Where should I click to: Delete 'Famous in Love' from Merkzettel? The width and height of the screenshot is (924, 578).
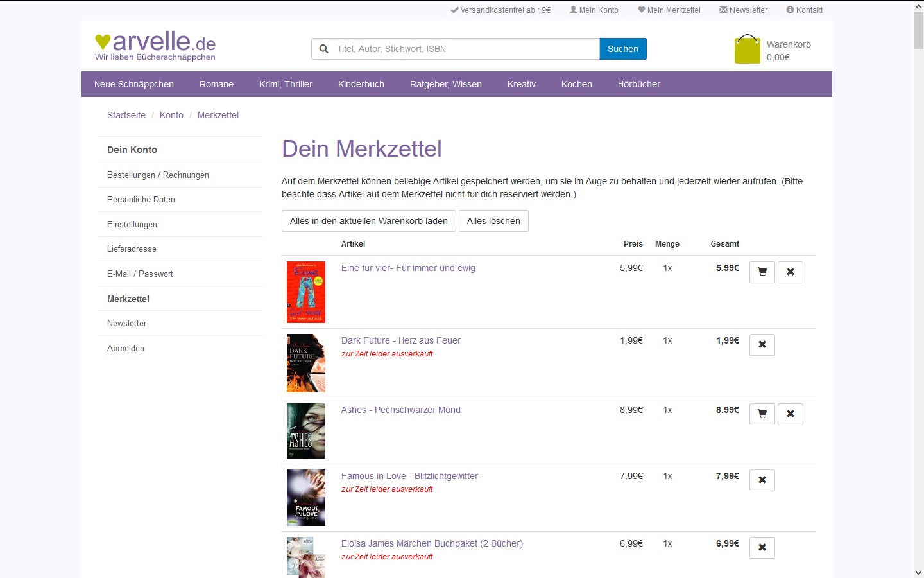pos(762,480)
